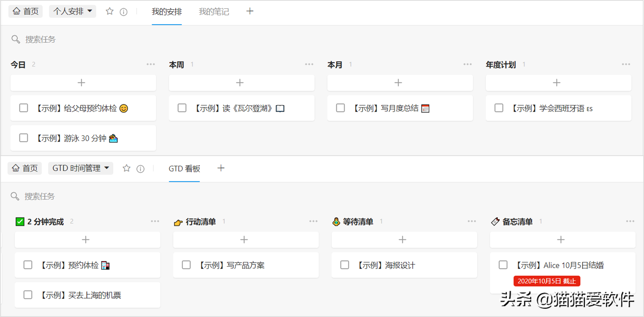Select the GTD 看板 tab
Screen dimensions: 644x317
pos(184,168)
